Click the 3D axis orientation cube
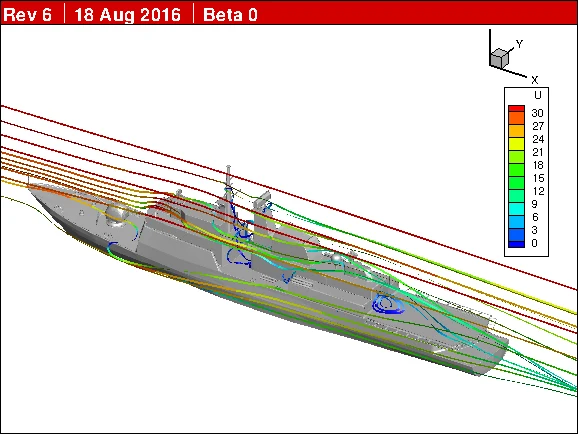Viewport: 578px width, 434px height. click(500, 58)
